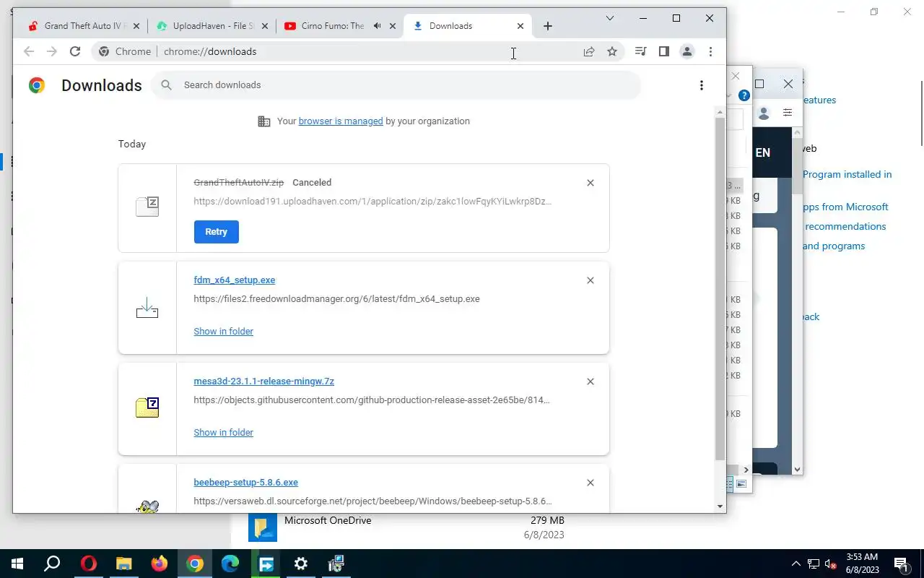Open Windows taskbar search
Viewport: 924px width, 578px height.
point(52,564)
